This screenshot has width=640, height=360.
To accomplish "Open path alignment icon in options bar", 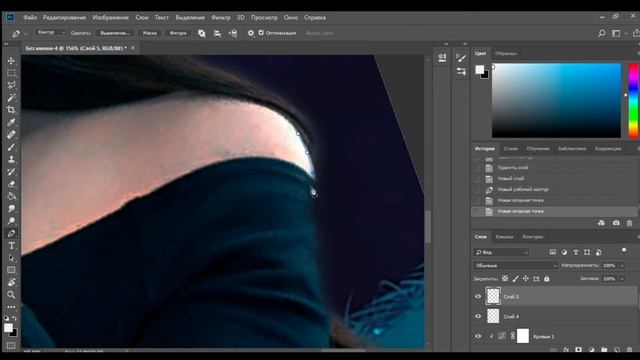I will coord(217,33).
